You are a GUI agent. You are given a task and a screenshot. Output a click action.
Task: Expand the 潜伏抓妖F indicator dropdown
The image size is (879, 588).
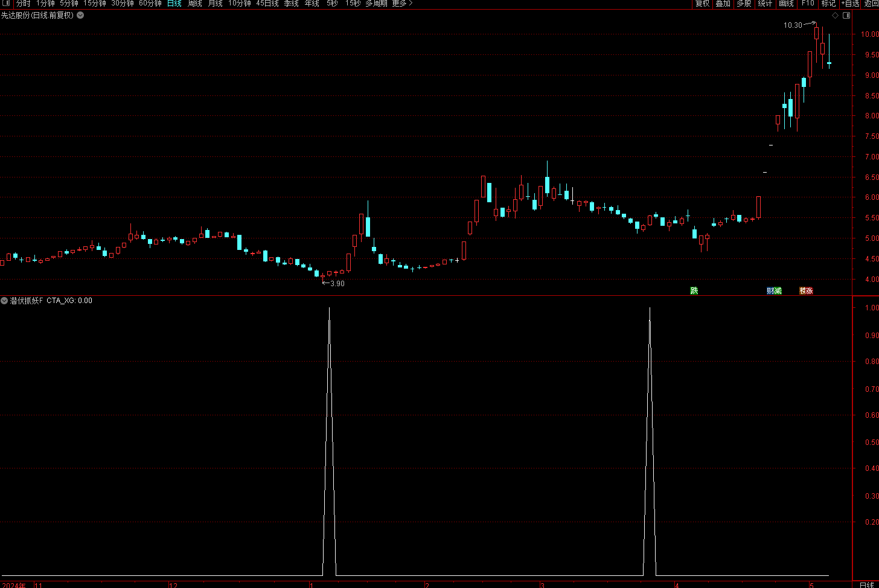[x=4, y=300]
